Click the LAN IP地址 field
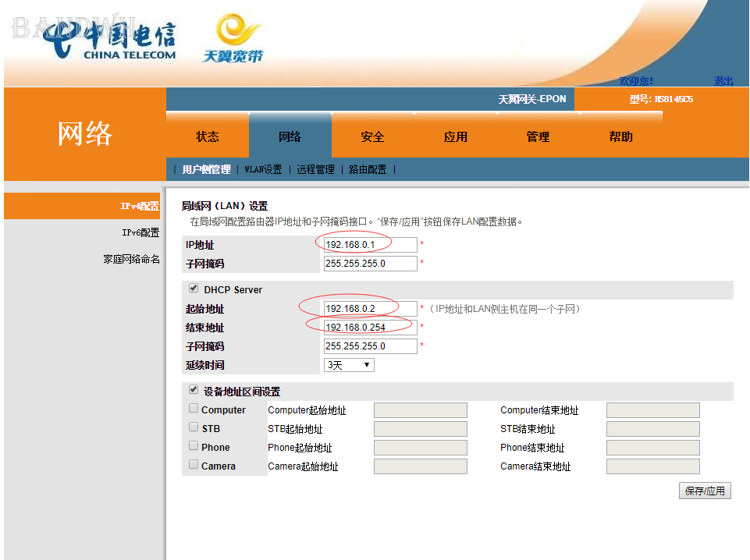The image size is (750, 560). [x=370, y=245]
